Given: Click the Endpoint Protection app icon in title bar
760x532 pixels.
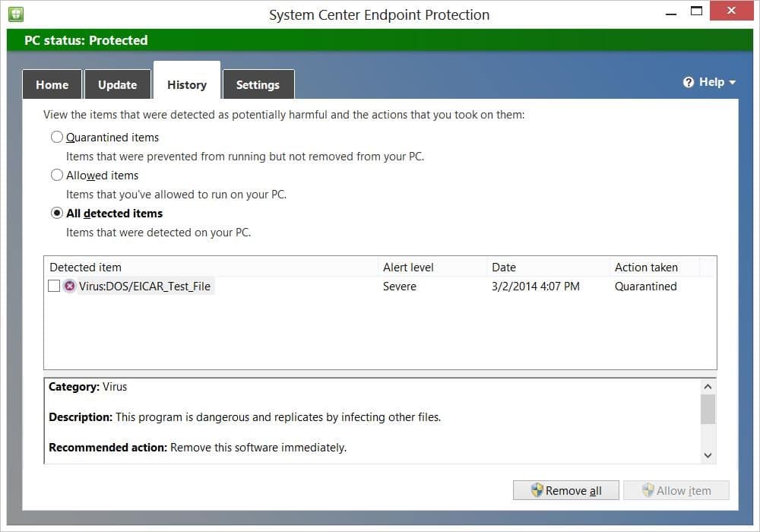Looking at the screenshot, I should pos(15,14).
